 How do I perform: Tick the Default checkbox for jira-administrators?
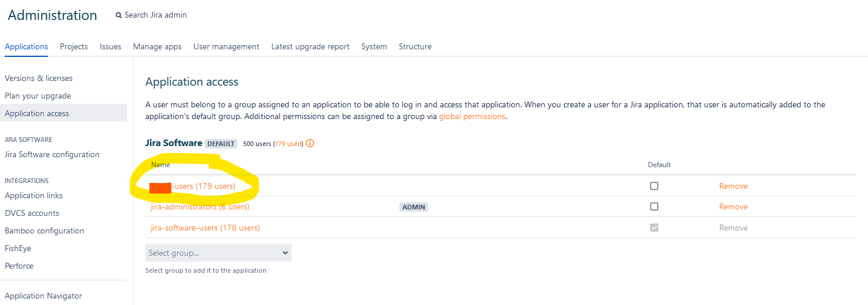coord(654,206)
